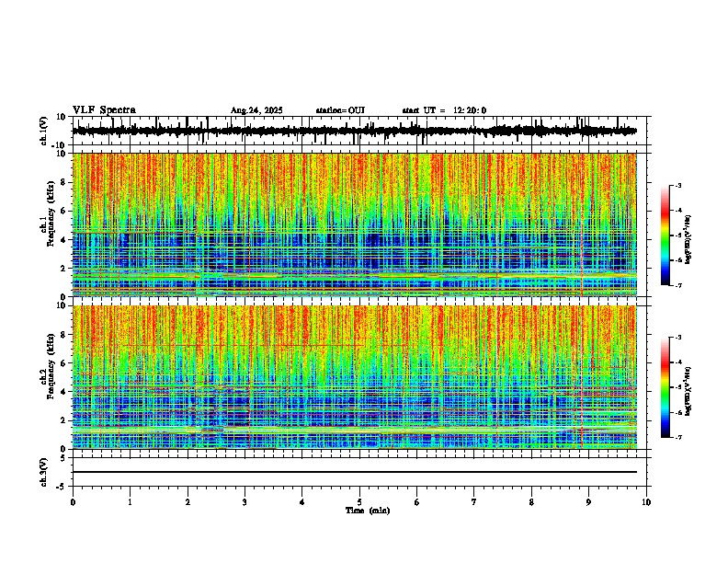Click the "6" kHz tick of ch.2 spectrogram
728x563 pixels.
(x=63, y=363)
